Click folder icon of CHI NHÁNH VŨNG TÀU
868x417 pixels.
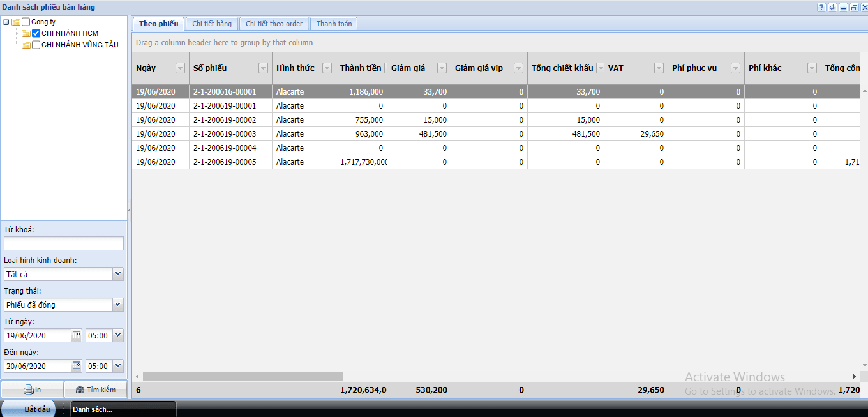pos(26,45)
